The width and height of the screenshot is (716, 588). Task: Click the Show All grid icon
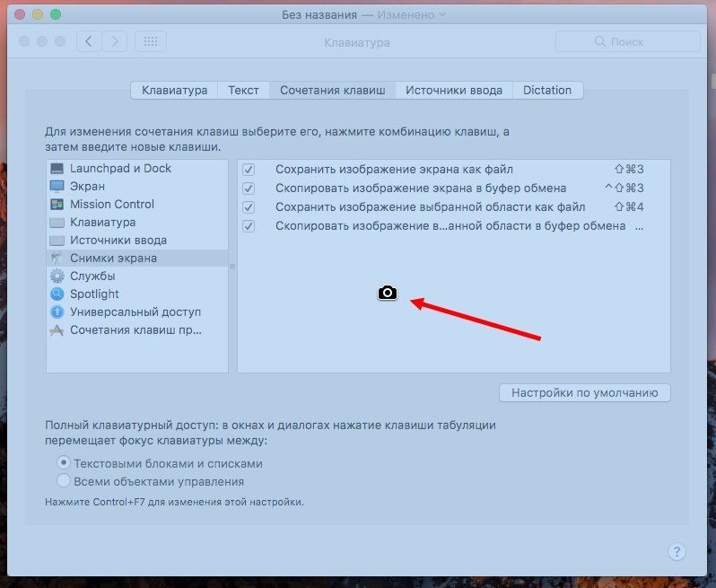click(x=151, y=42)
